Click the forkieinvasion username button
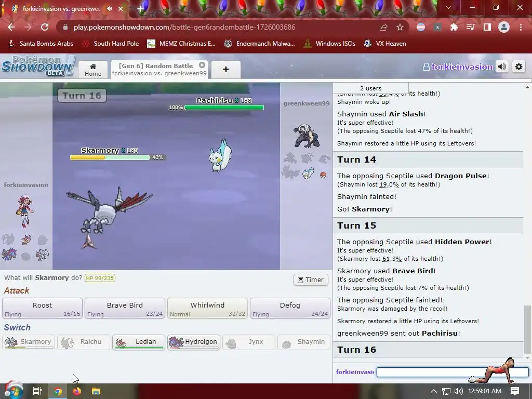Image resolution: width=532 pixels, height=399 pixels. 458,67
